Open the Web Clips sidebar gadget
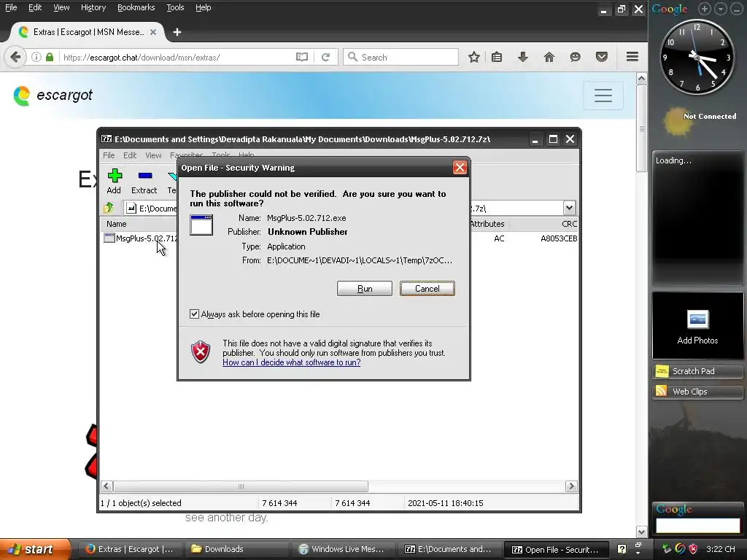 [x=697, y=392]
